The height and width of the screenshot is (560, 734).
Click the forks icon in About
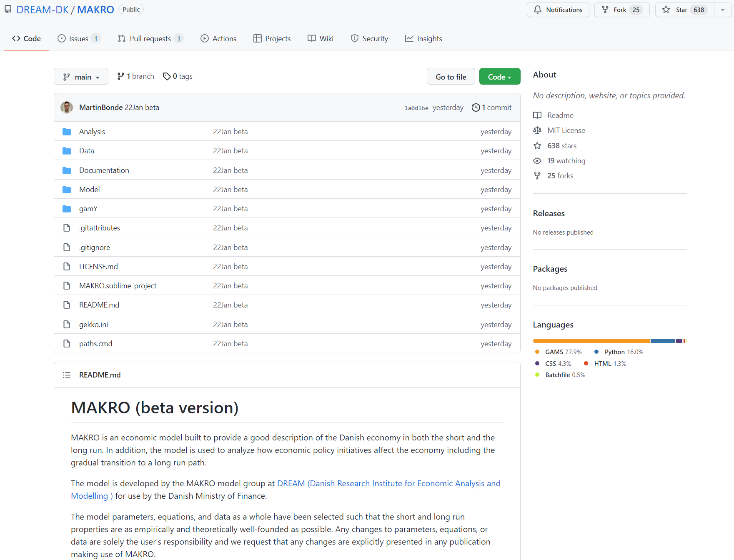537,176
